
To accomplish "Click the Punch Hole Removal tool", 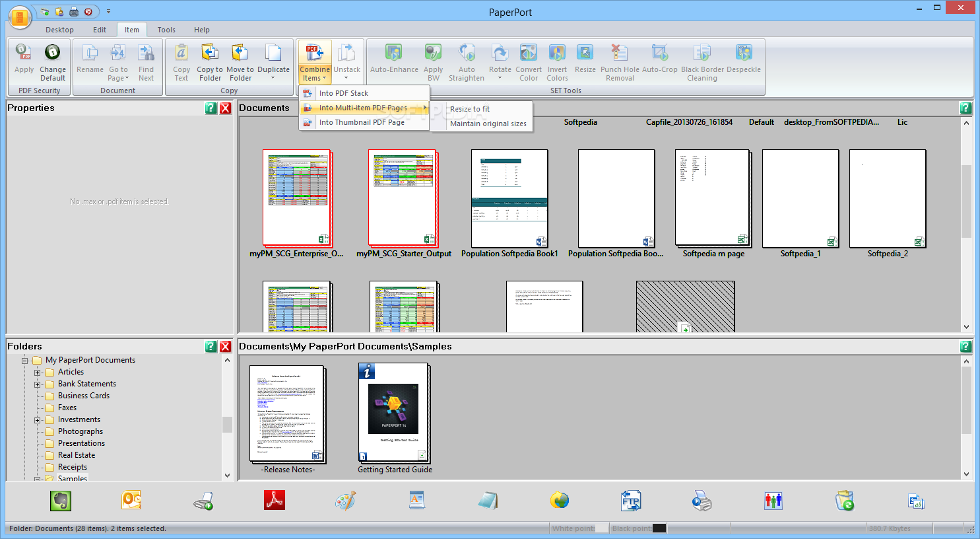I will point(620,62).
